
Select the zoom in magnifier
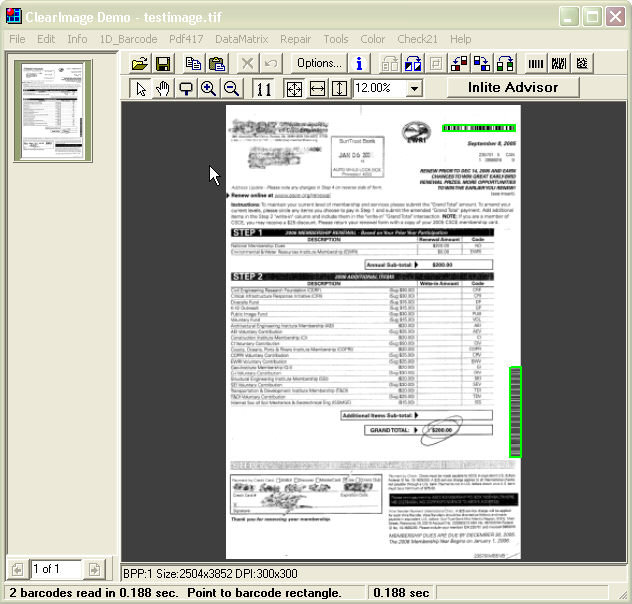click(208, 88)
